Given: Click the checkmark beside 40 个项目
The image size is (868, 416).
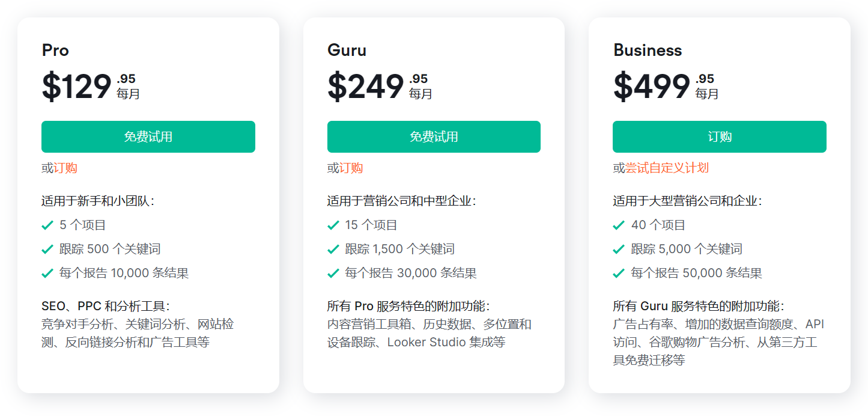Looking at the screenshot, I should [x=619, y=225].
